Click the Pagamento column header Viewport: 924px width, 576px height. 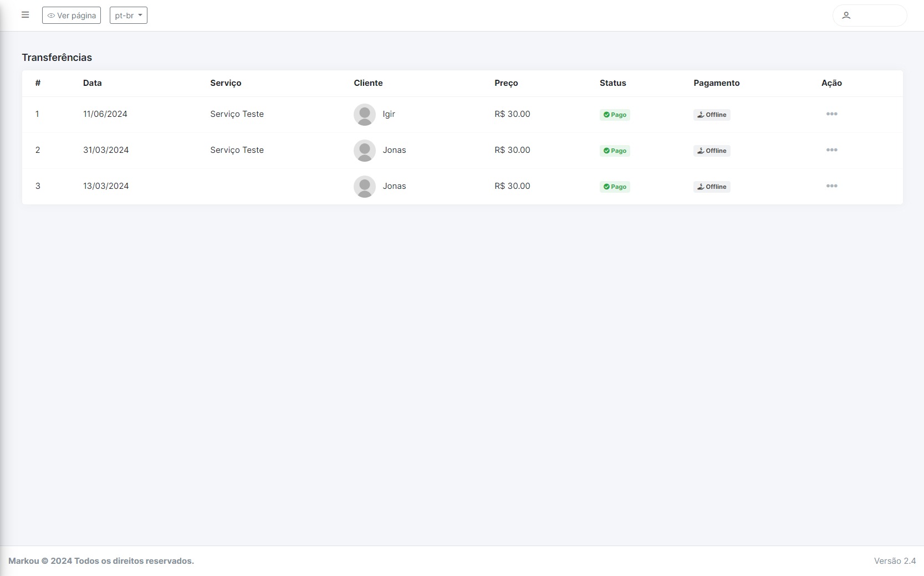coord(716,83)
